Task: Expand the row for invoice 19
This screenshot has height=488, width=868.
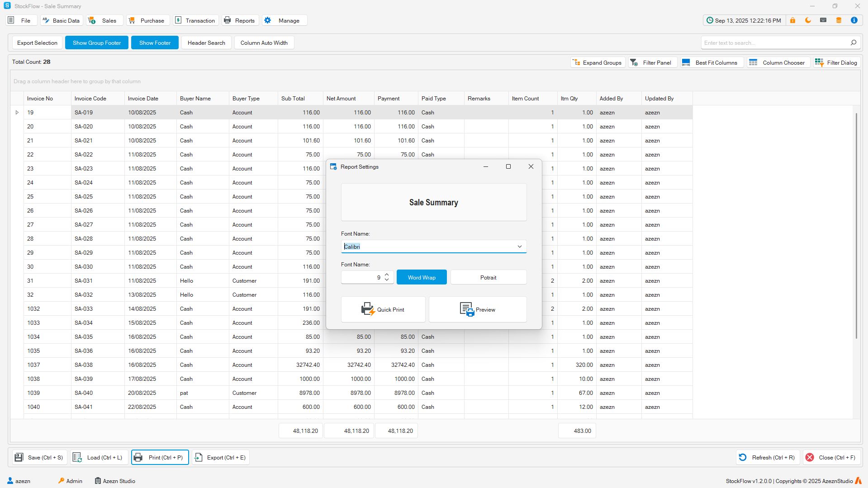Action: click(x=17, y=113)
